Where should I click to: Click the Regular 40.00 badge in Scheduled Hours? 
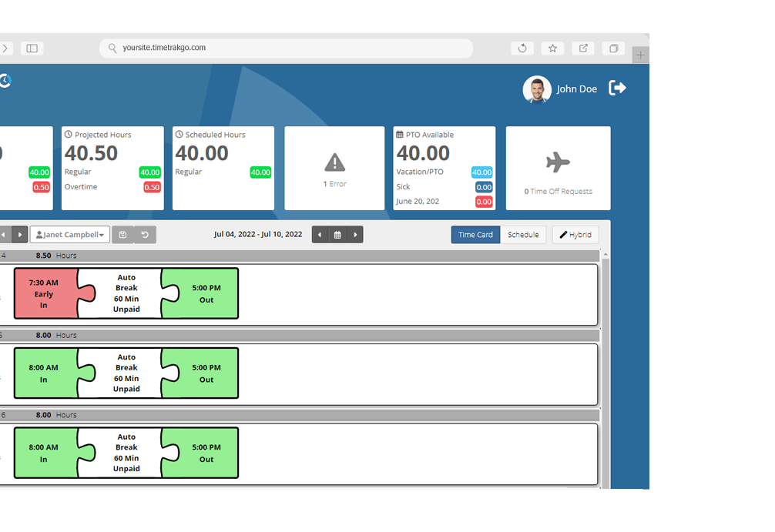coord(260,172)
